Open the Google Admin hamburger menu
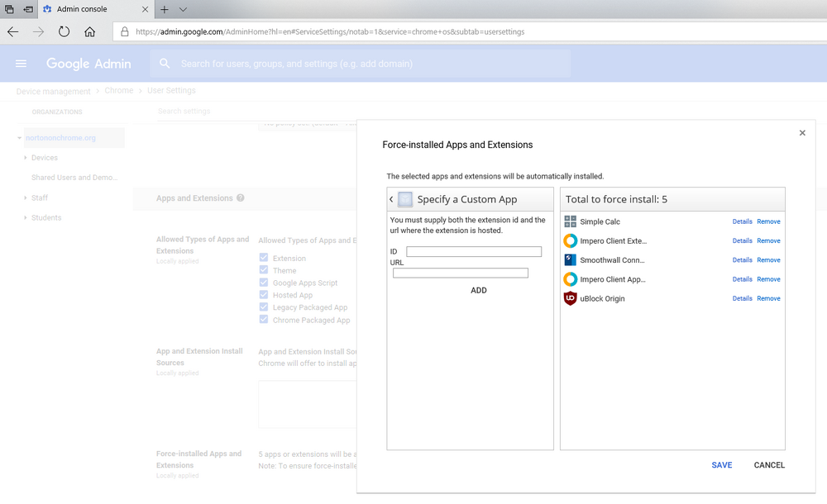The width and height of the screenshot is (827, 504). click(x=22, y=64)
